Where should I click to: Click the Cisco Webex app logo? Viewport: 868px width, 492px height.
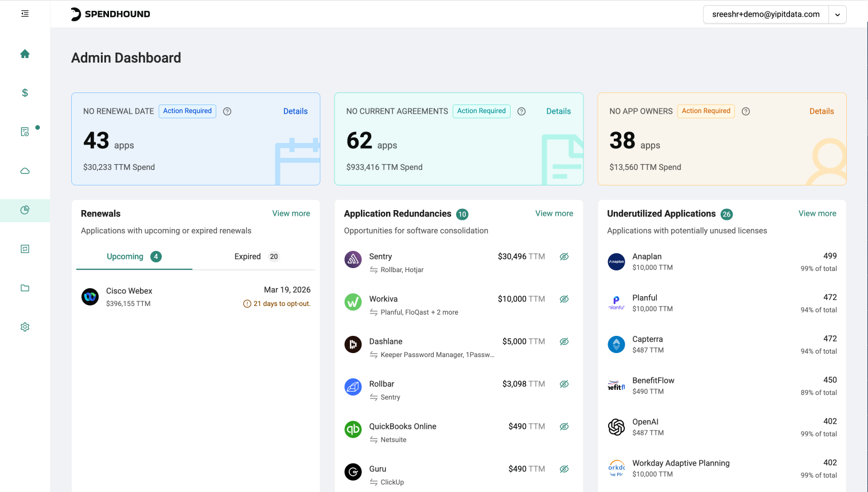pos(90,297)
